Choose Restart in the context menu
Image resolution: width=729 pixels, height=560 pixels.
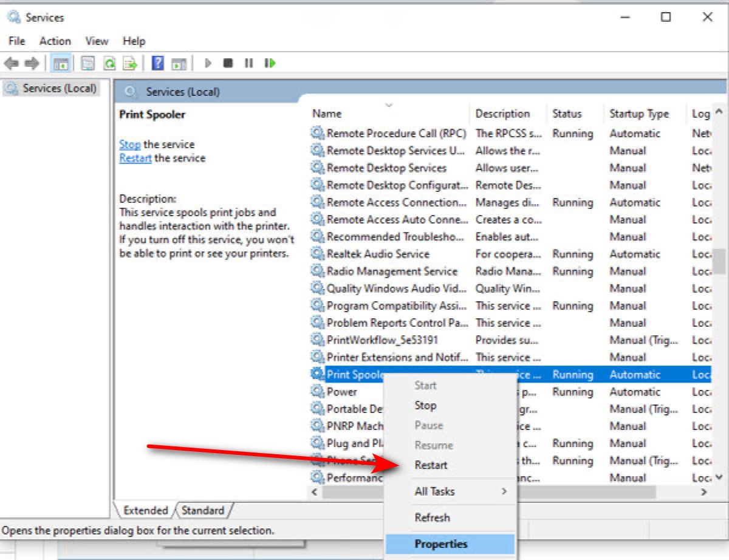click(x=451, y=465)
